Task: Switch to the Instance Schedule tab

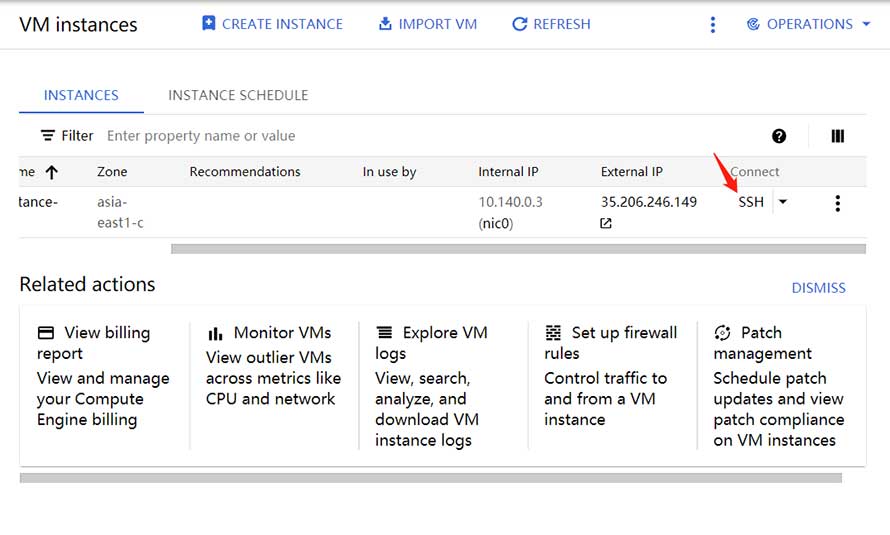Action: [x=238, y=95]
